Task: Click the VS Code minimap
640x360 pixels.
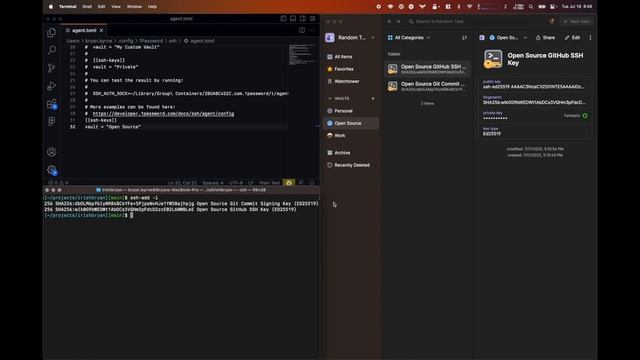Action: coord(302,54)
